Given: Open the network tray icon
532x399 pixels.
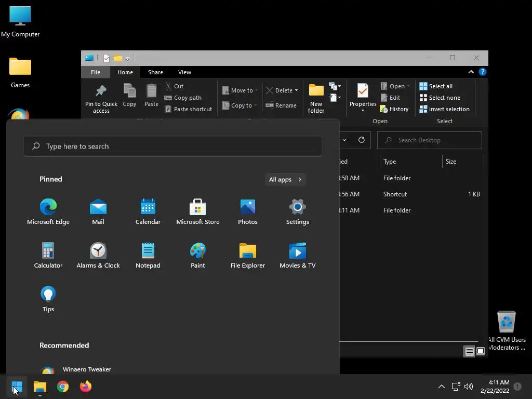Looking at the screenshot, I should point(456,387).
